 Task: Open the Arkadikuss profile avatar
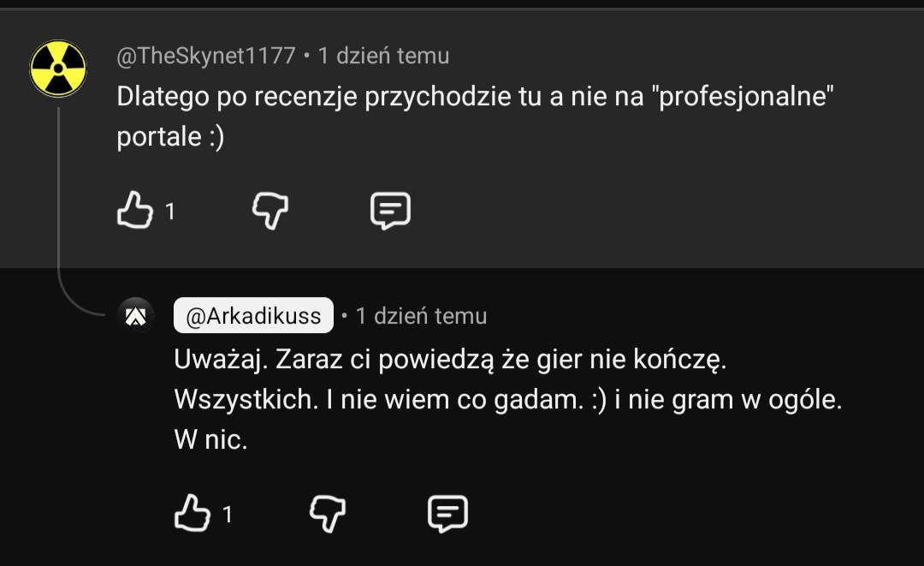tap(135, 316)
